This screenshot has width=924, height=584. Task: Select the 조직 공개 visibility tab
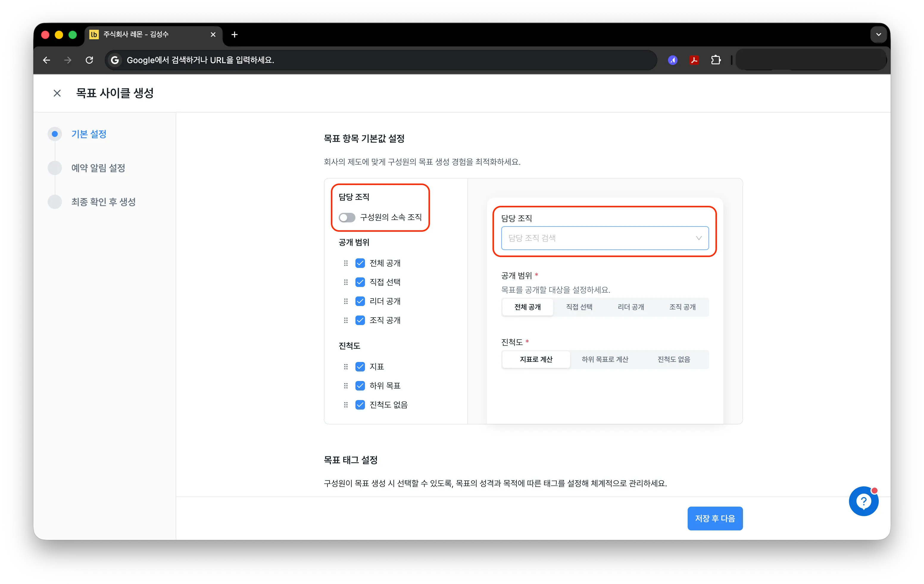pos(682,307)
